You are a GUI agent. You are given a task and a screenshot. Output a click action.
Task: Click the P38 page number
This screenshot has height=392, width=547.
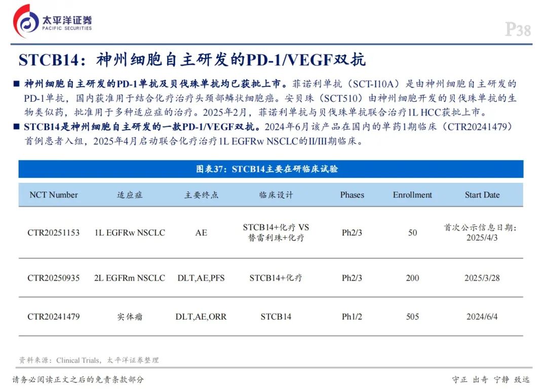[x=518, y=29]
